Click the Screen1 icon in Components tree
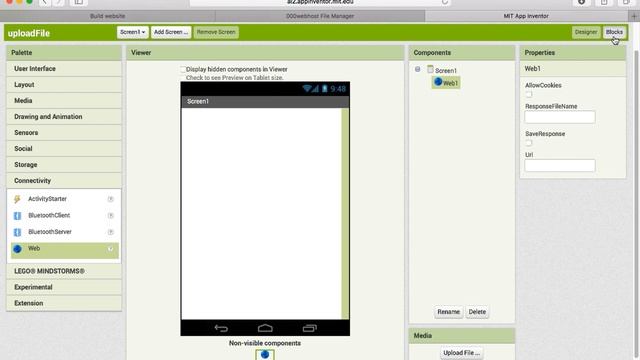 click(430, 69)
